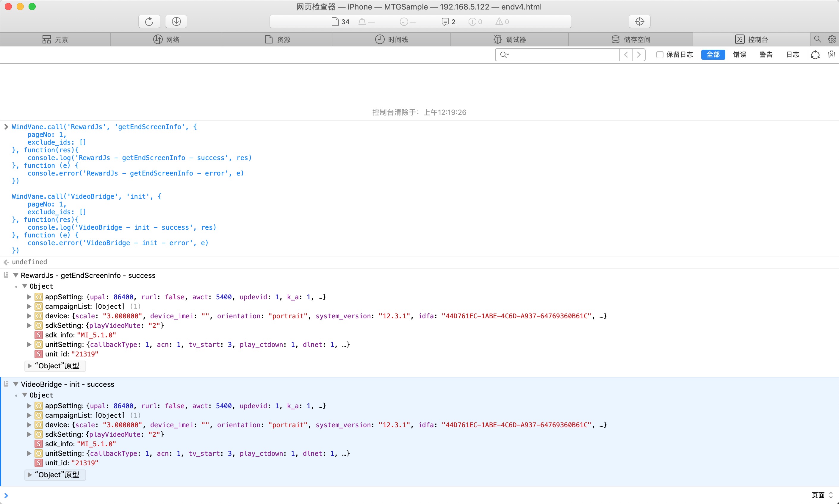Switch to the 网络 tab
The width and height of the screenshot is (839, 504).
[x=166, y=39]
